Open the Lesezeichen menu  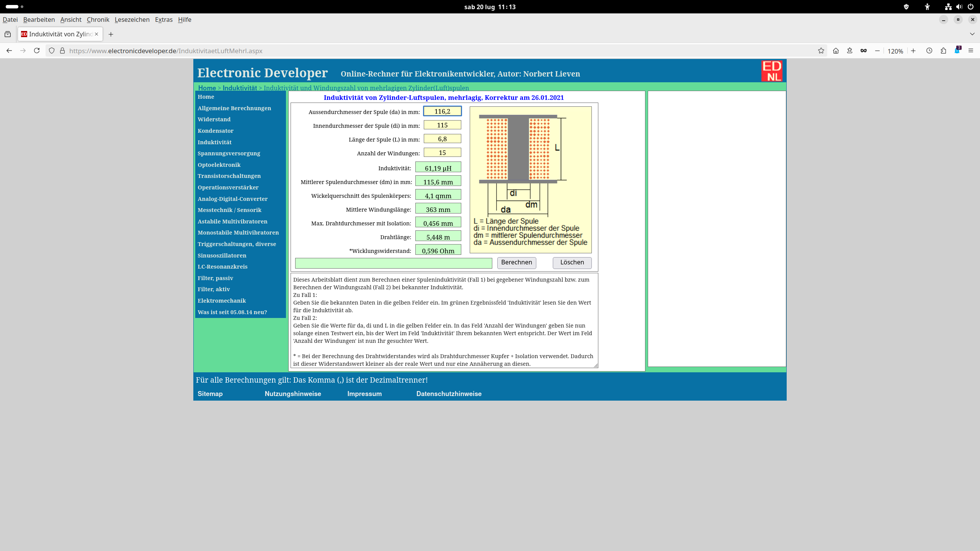(132, 20)
